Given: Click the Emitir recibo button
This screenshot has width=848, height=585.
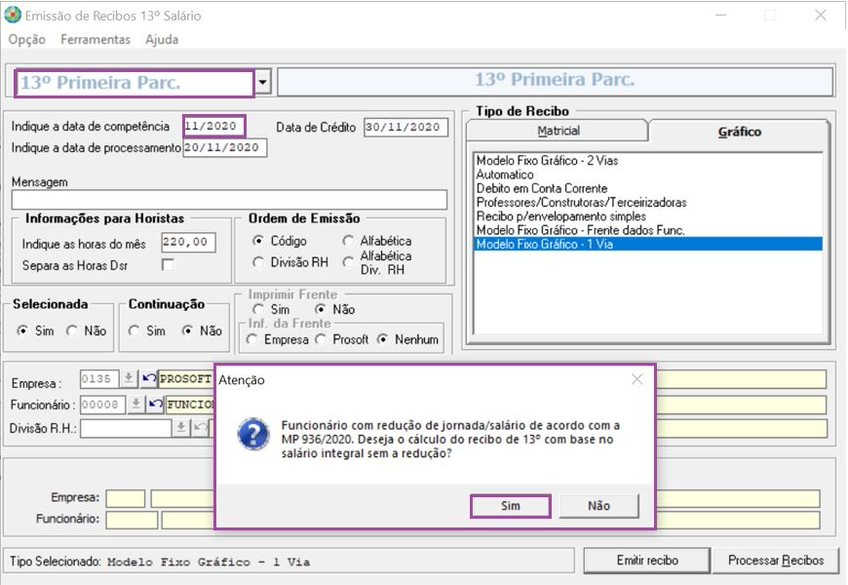Looking at the screenshot, I should point(647,561).
